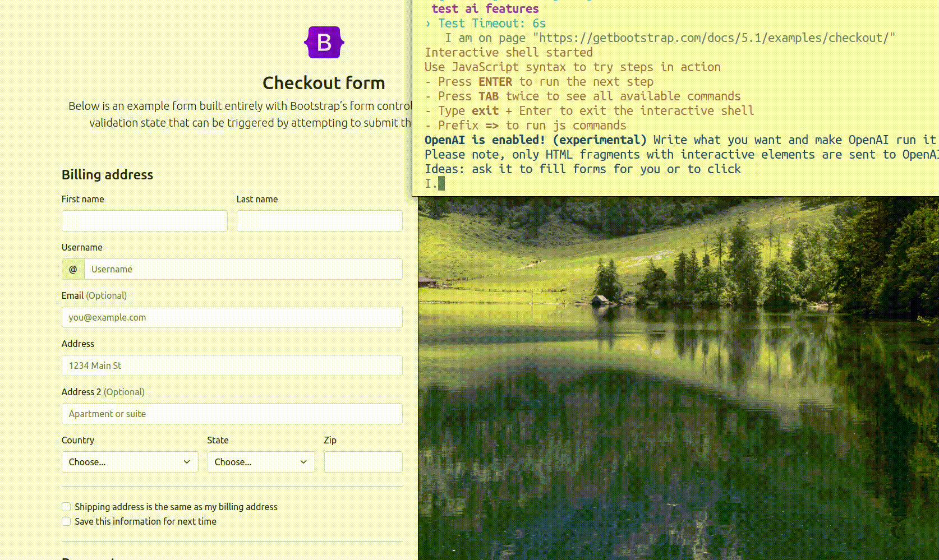The image size is (939, 560).
Task: Select the Username text box
Action: click(x=243, y=269)
